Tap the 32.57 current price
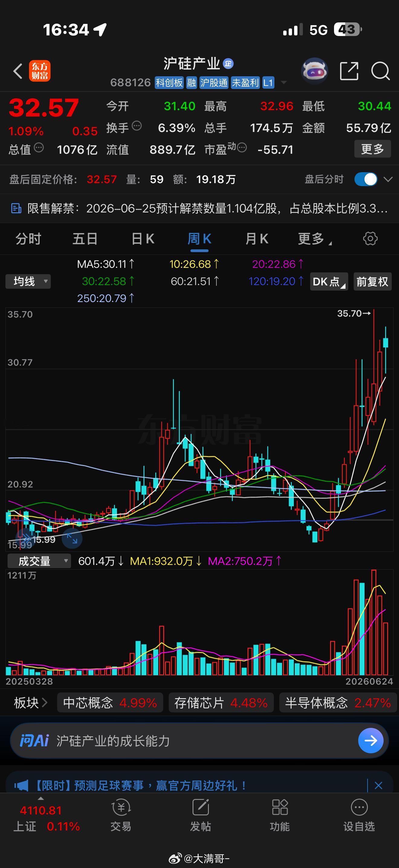Viewport: 399px width, 868px height. click(x=44, y=108)
